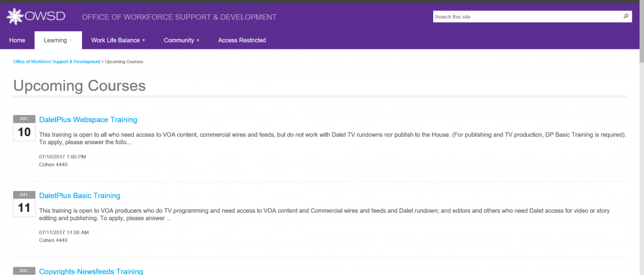Click the Office of Workforce Support & Development header title
The height and width of the screenshot is (275, 644).
[x=179, y=17]
